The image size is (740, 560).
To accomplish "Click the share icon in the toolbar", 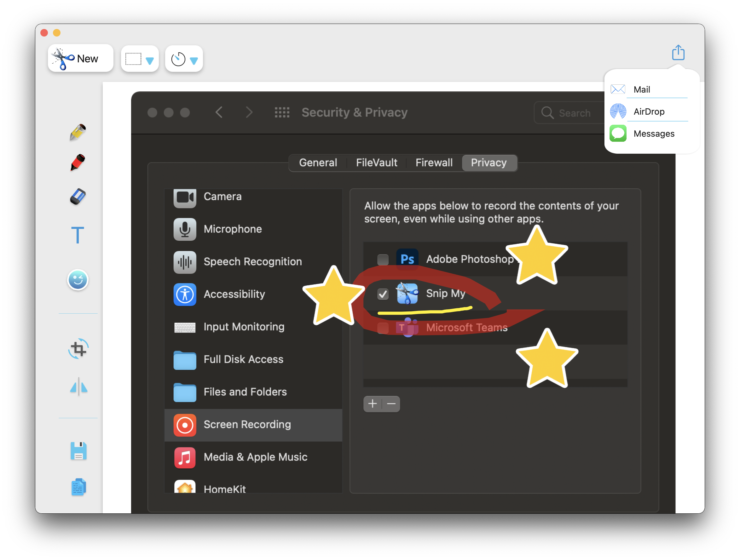I will [x=678, y=53].
